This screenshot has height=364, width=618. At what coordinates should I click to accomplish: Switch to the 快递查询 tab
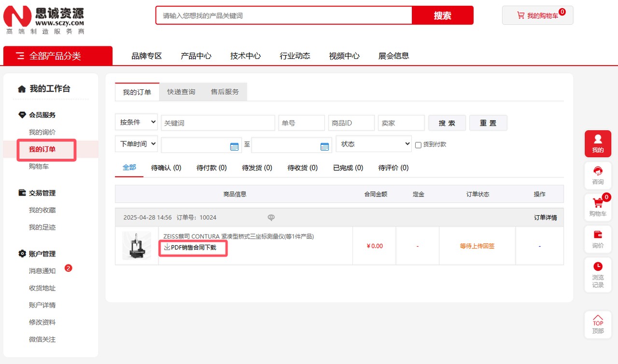pyautogui.click(x=181, y=92)
